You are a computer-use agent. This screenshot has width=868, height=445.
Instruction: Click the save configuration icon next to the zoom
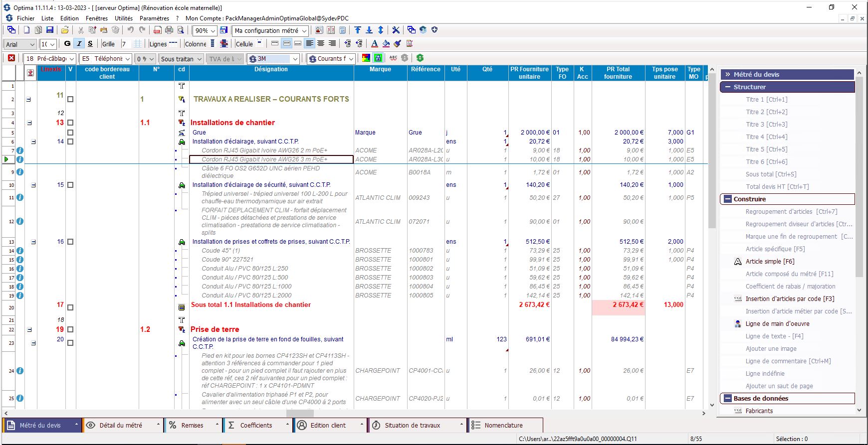tap(223, 30)
